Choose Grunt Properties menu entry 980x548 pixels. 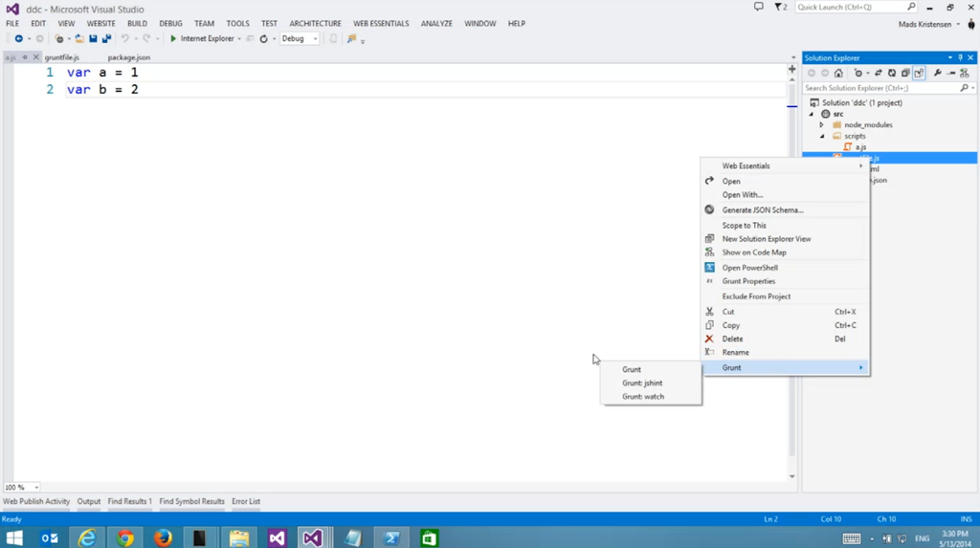787,281
